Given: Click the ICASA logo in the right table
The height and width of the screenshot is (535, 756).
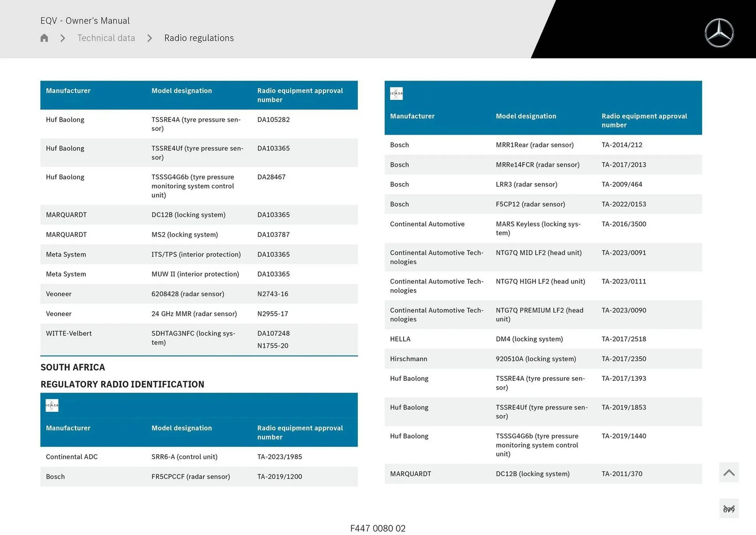Looking at the screenshot, I should pyautogui.click(x=396, y=93).
